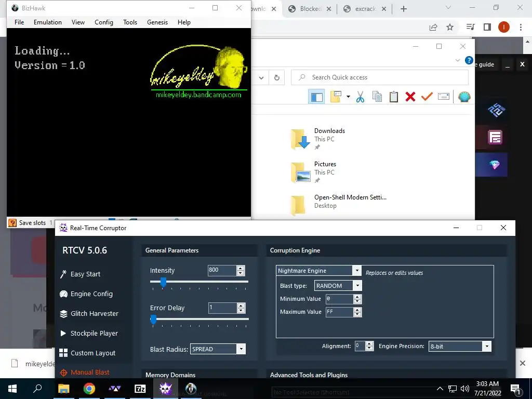Click Chrome bookmark star icon
532x399 pixels.
coord(450,27)
